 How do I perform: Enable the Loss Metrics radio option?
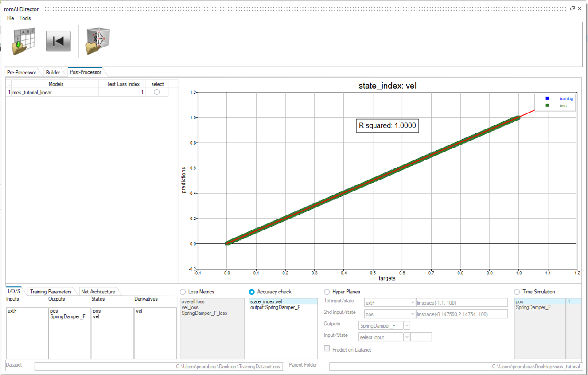coord(183,292)
